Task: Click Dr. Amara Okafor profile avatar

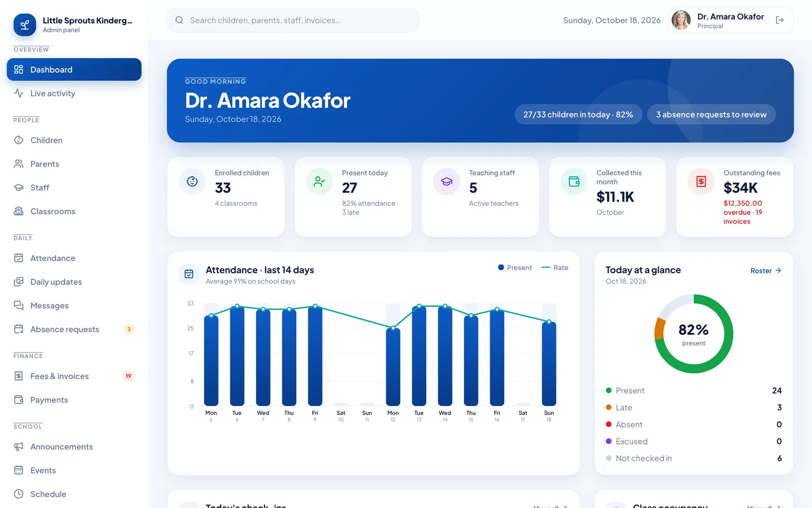Action: click(681, 20)
